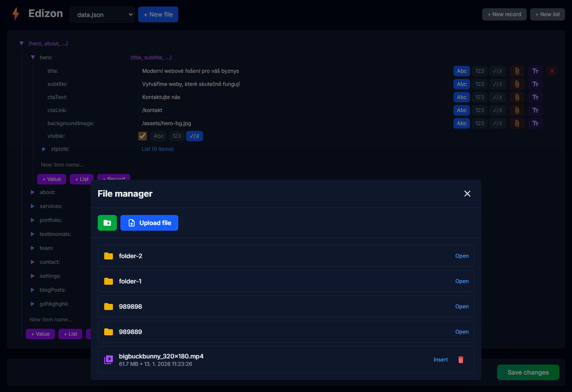Open the video thumbnail icon for bigbuckbunny file
Screen dimensions: 572x392
[108, 359]
